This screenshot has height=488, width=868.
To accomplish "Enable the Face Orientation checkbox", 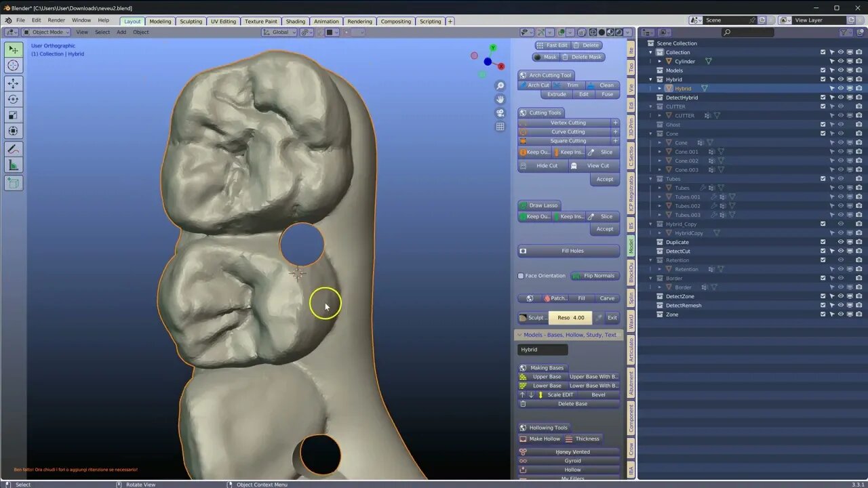I will tap(521, 276).
